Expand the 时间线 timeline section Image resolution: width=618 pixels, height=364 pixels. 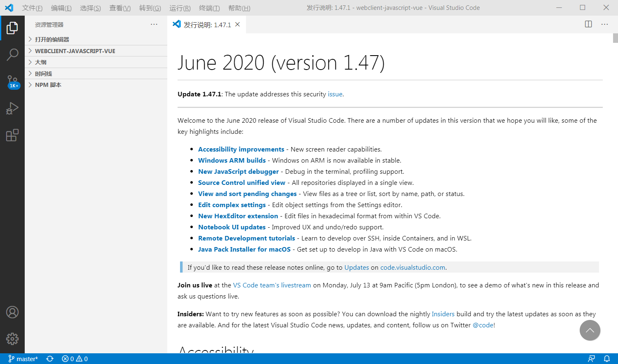pyautogui.click(x=96, y=74)
